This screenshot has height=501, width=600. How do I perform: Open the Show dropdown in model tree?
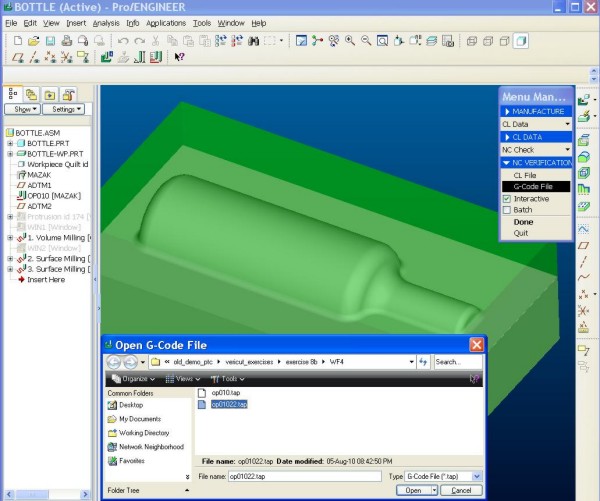[23, 109]
